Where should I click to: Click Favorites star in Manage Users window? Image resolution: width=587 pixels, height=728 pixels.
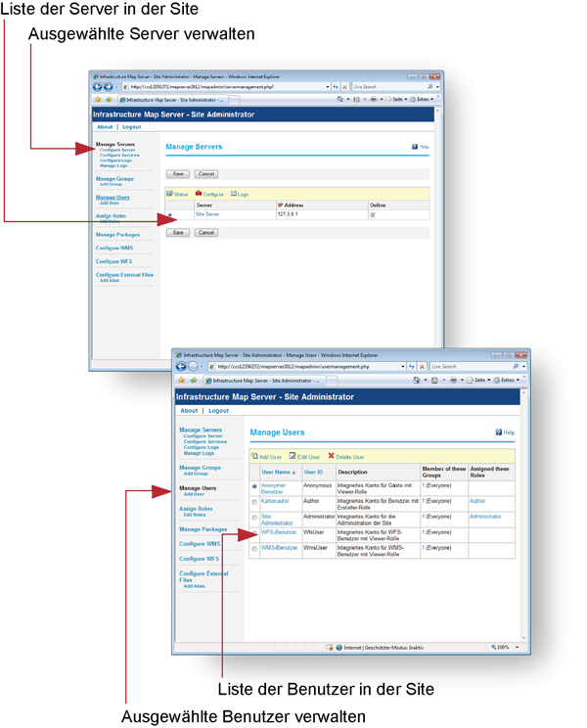181,381
